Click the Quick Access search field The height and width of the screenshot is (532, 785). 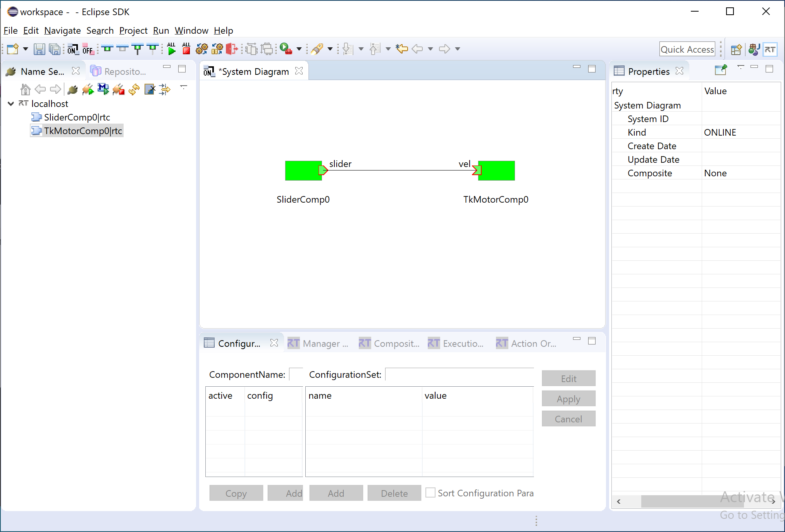tap(687, 49)
